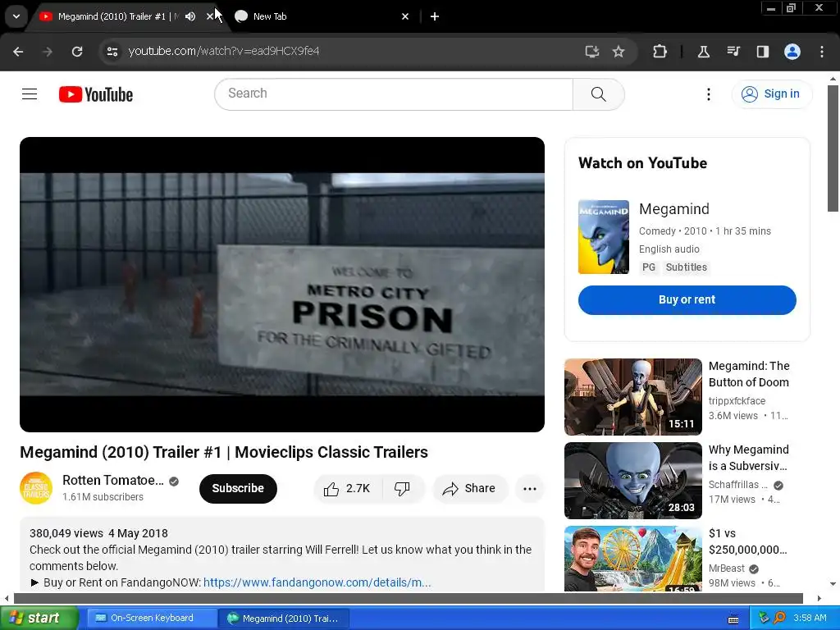
Task: Open the $1 vs $250,000,000 video title
Action: (747, 541)
